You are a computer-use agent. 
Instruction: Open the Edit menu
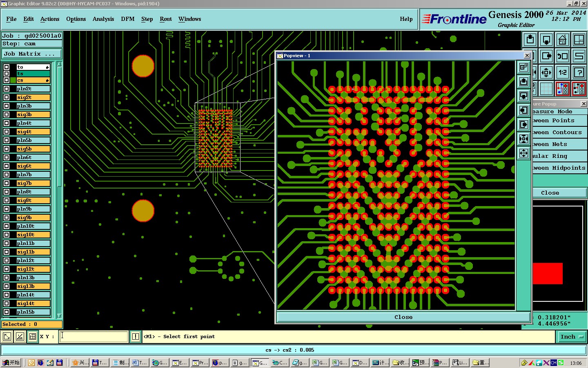tap(29, 19)
